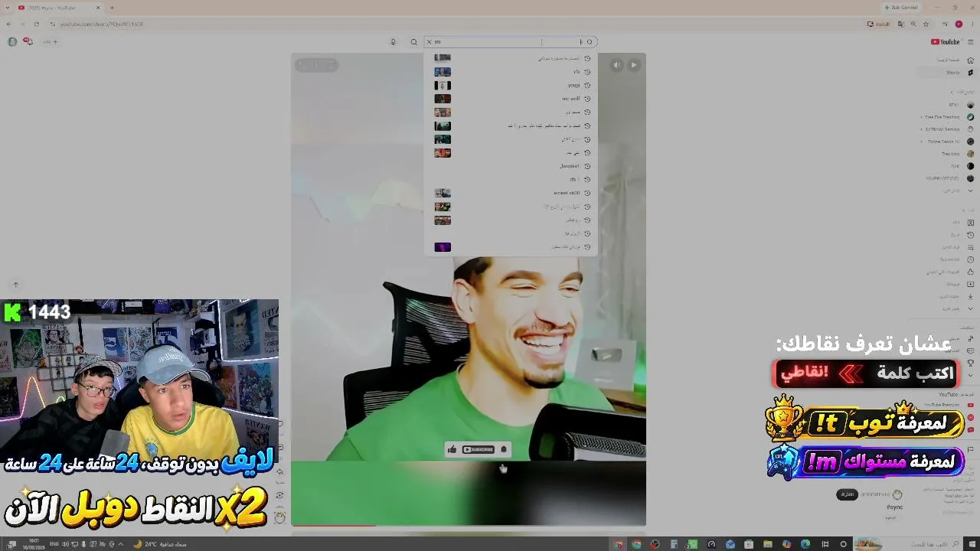Click the browser back arrow
This screenshot has width=980, height=551.
[x=8, y=24]
